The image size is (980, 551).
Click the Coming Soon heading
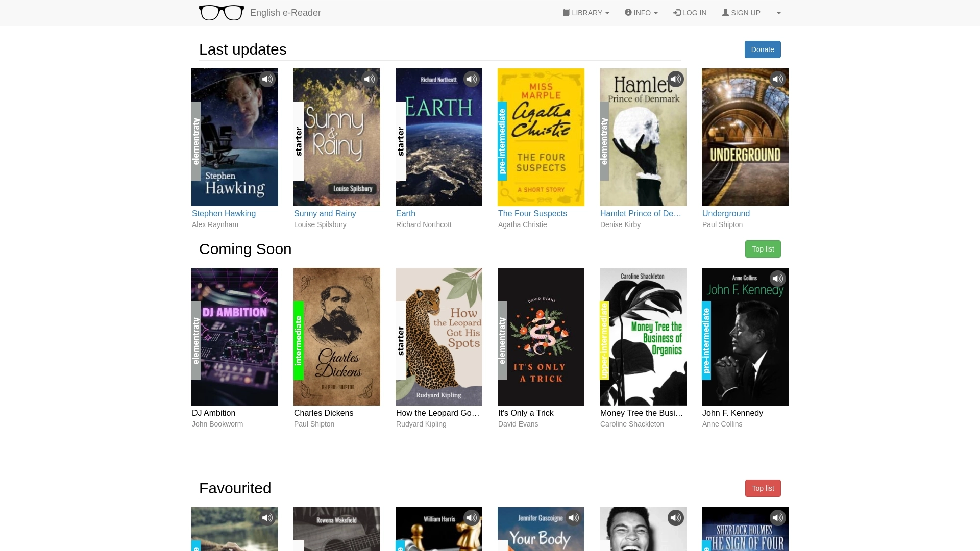pyautogui.click(x=245, y=249)
